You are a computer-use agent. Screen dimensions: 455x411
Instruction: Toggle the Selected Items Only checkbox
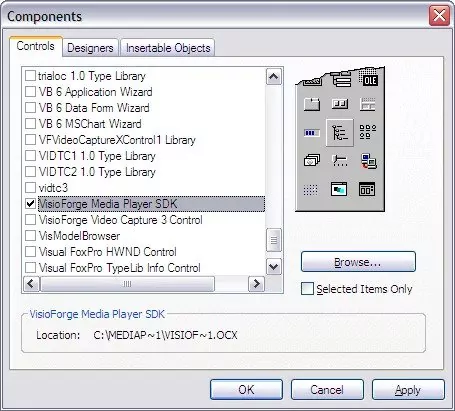pyautogui.click(x=307, y=289)
